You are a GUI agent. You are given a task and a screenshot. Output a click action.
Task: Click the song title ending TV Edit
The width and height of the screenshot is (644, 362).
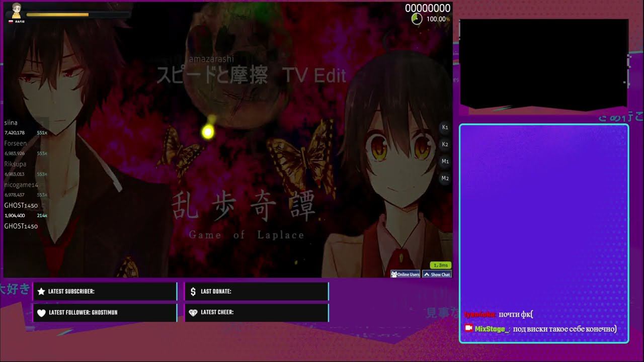[252, 75]
